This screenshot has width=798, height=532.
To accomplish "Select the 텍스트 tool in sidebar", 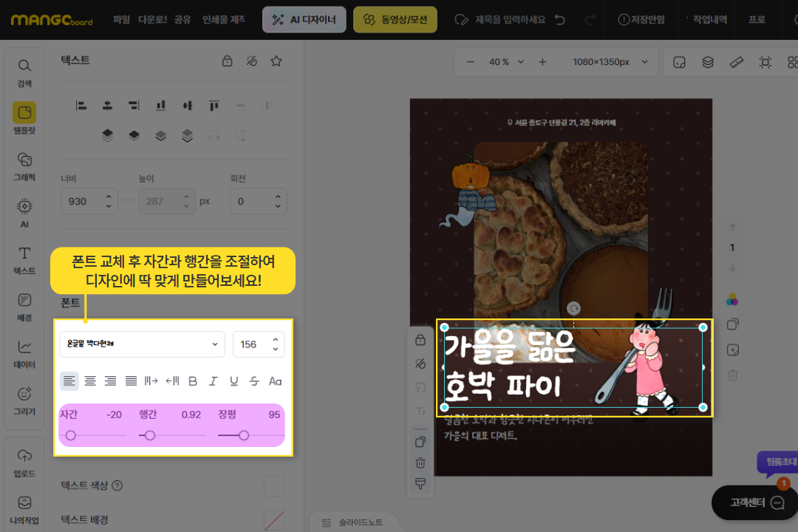I will click(24, 260).
